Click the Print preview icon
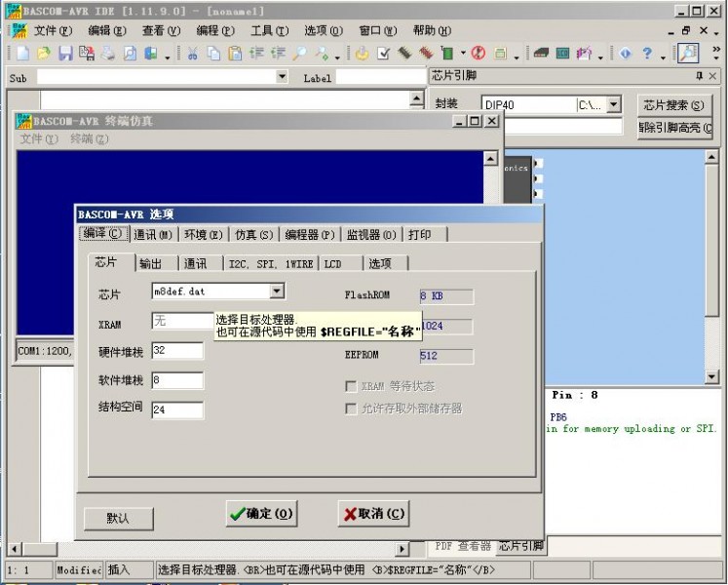This screenshot has height=585, width=728. point(130,53)
